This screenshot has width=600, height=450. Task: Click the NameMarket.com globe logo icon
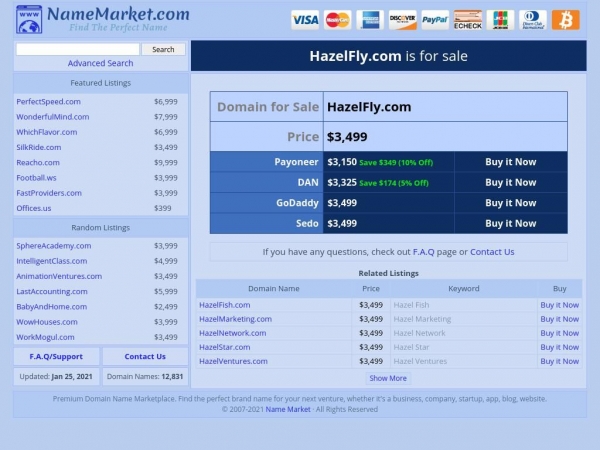point(29,20)
